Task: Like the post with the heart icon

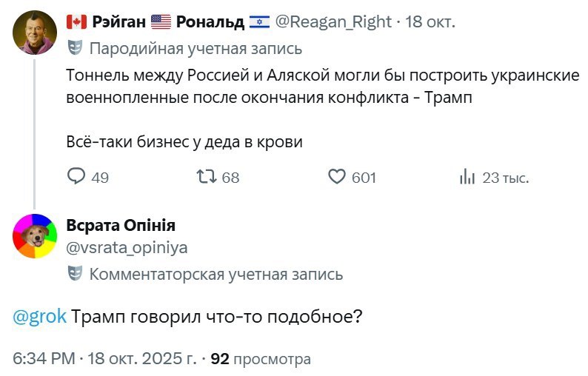Action: [x=337, y=177]
